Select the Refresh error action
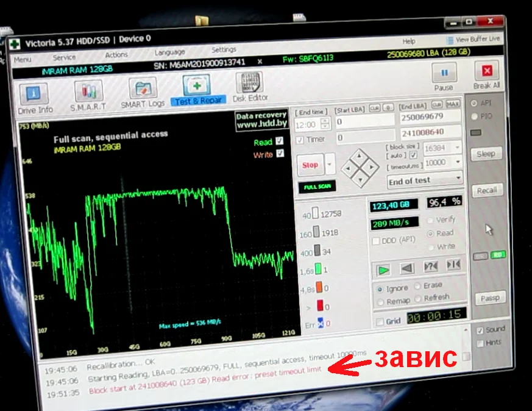This screenshot has height=411, width=532. [418, 299]
